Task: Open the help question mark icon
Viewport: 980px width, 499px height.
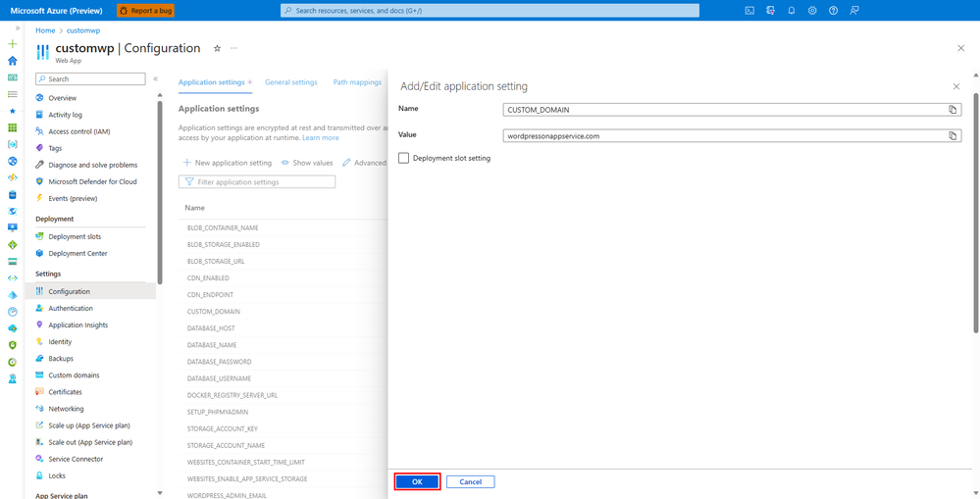Action: click(833, 11)
